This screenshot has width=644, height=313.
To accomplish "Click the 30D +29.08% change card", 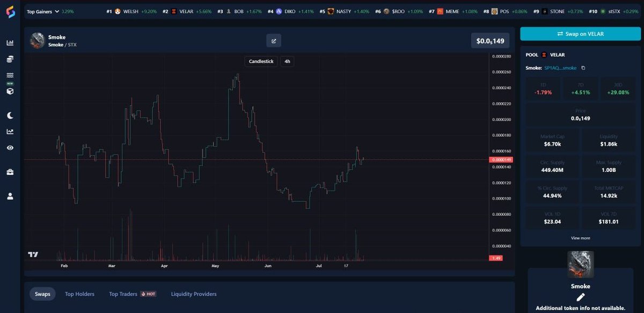I will pyautogui.click(x=618, y=89).
